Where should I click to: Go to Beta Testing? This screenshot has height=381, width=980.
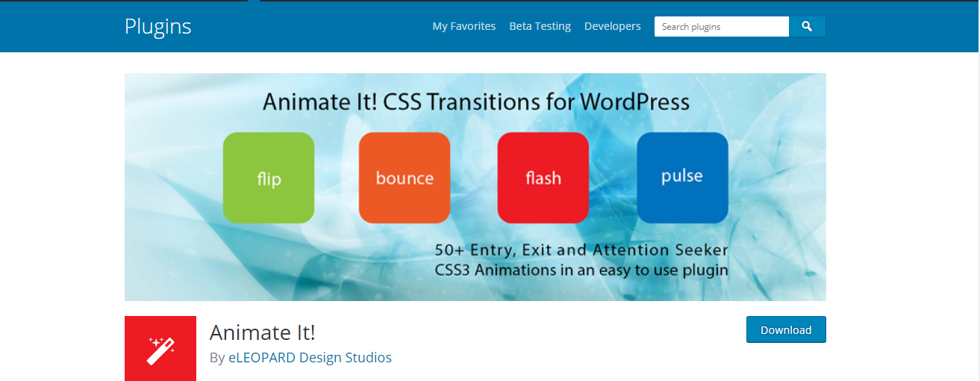(x=540, y=26)
